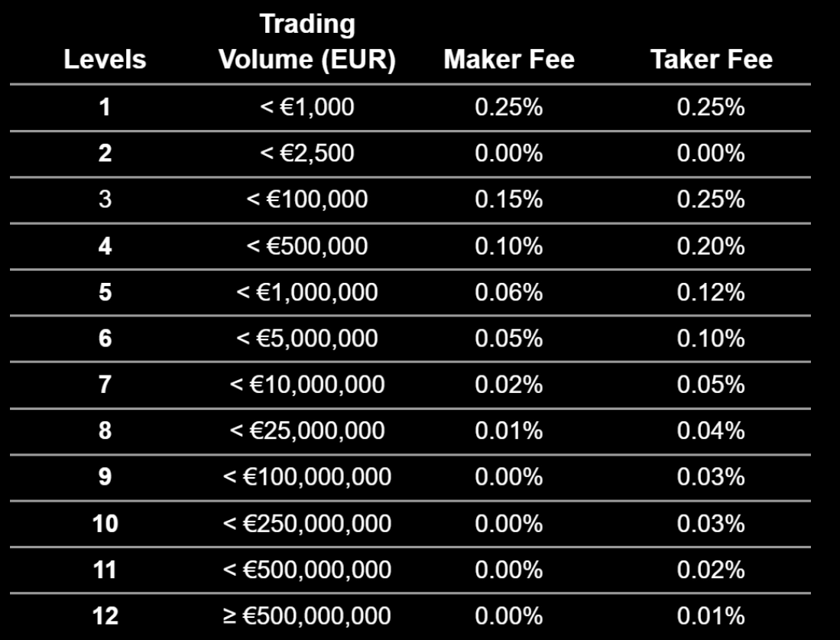
Task: Click the < €25,000,000 volume cell
Action: [307, 431]
